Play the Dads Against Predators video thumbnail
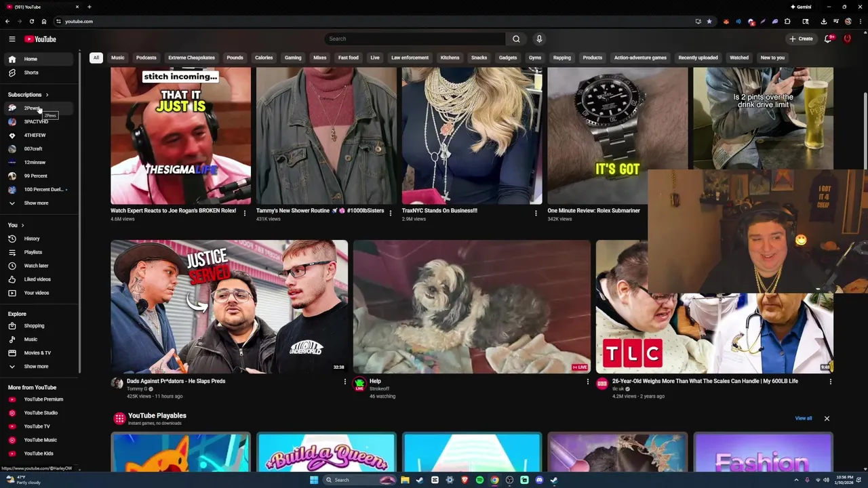Image resolution: width=868 pixels, height=488 pixels. tap(229, 306)
